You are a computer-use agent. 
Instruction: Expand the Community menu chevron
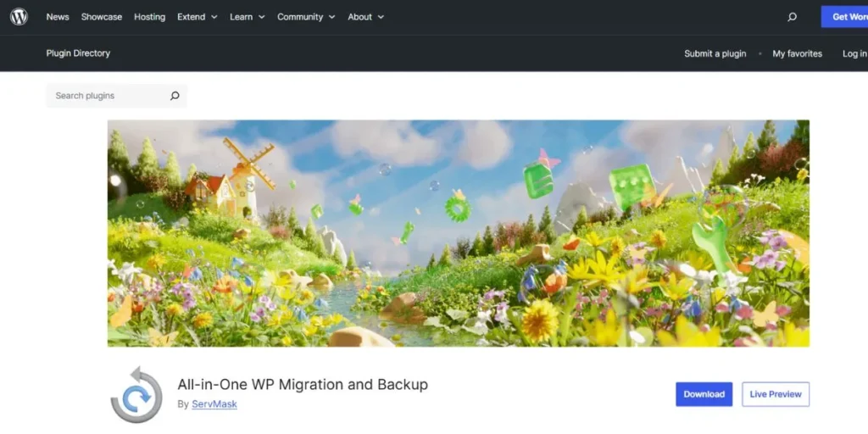[x=332, y=17]
